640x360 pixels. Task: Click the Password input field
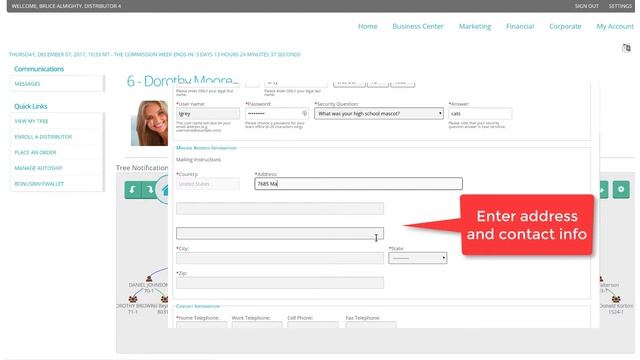tap(276, 113)
